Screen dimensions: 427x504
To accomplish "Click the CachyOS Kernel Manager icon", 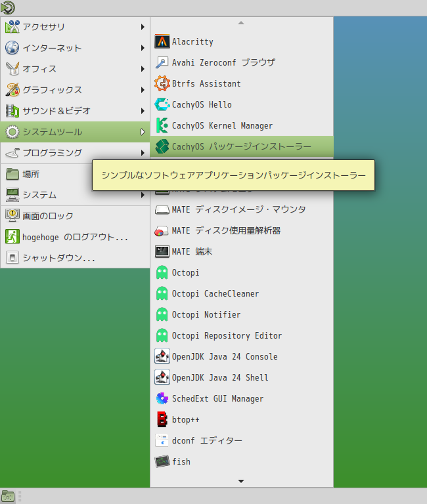I will click(162, 126).
